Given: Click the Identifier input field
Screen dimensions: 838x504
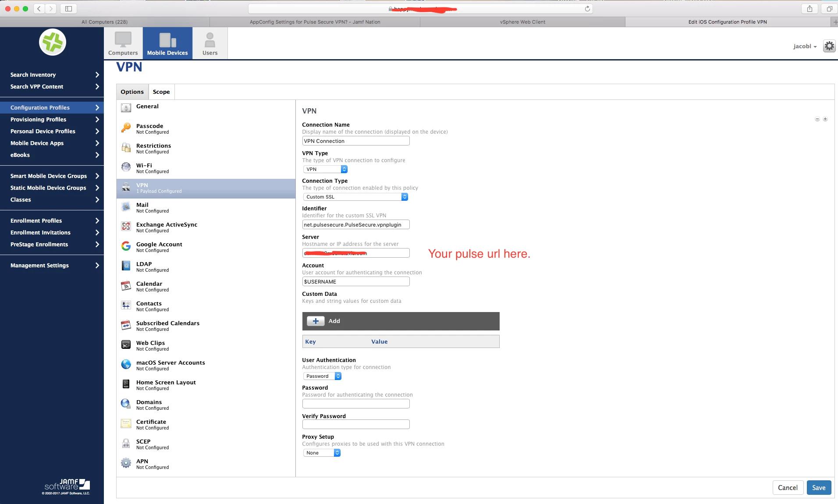Looking at the screenshot, I should click(x=356, y=224).
